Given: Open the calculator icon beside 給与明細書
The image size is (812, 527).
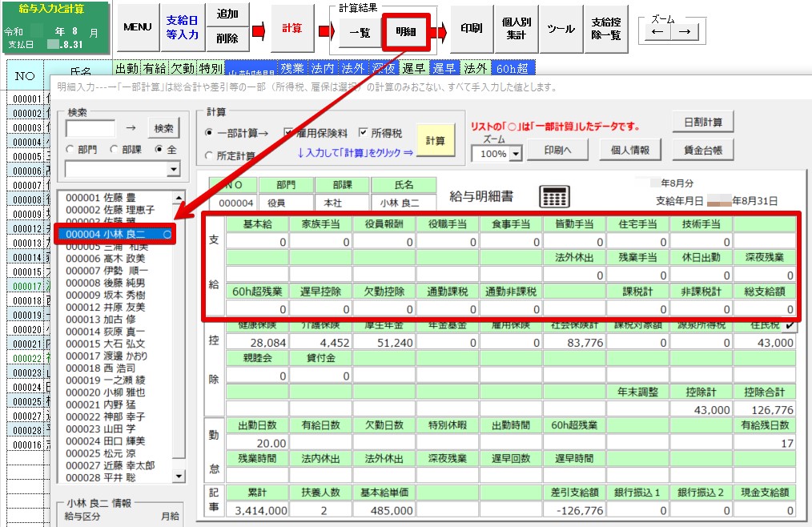Looking at the screenshot, I should (x=555, y=196).
